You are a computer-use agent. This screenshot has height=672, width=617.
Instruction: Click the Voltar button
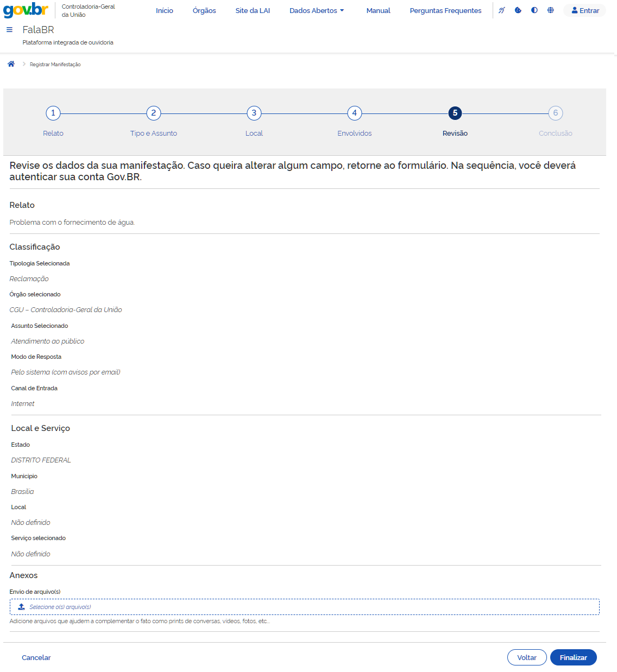coord(526,657)
